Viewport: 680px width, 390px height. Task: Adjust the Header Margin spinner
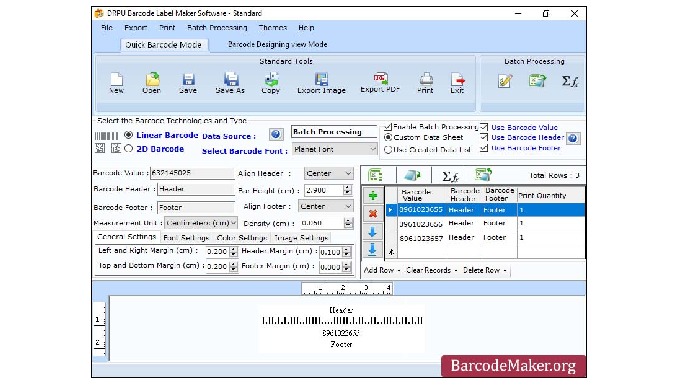[346, 252]
